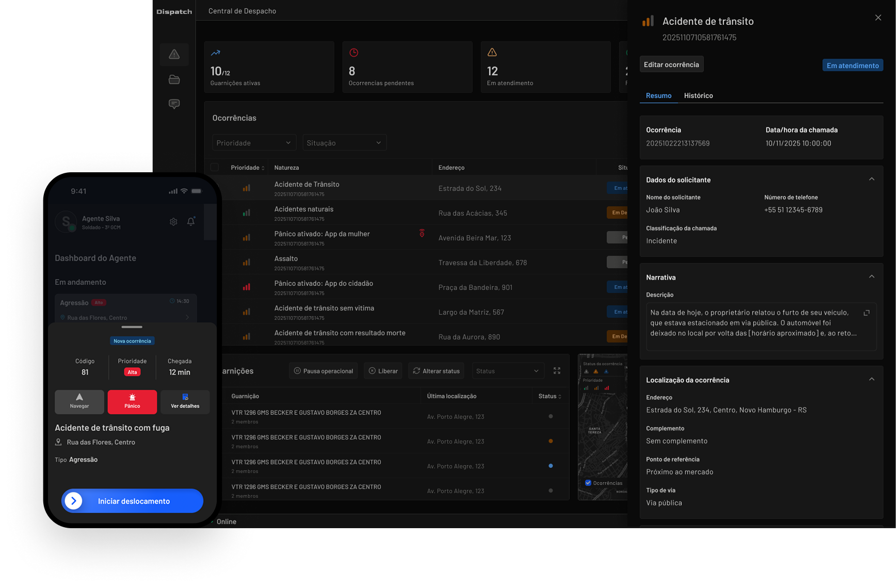Switch to the Resumo tab

[659, 95]
